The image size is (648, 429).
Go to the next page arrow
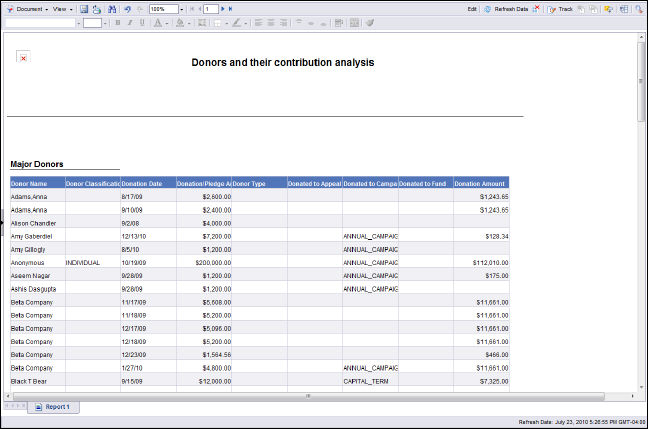click(222, 8)
